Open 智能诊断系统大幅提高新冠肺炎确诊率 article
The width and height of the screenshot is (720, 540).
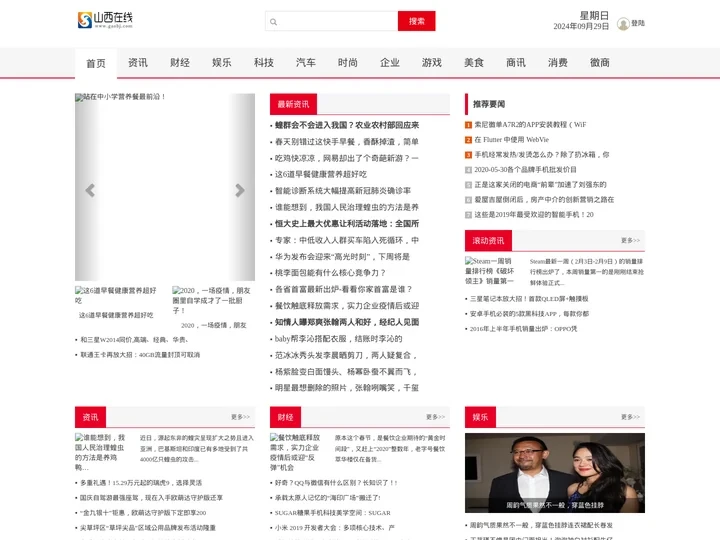point(343,191)
